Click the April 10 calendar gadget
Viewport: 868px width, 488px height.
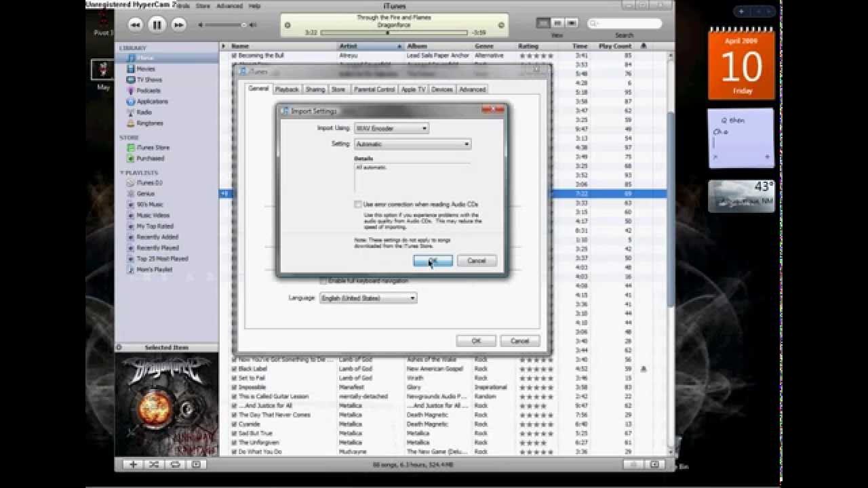(741, 66)
